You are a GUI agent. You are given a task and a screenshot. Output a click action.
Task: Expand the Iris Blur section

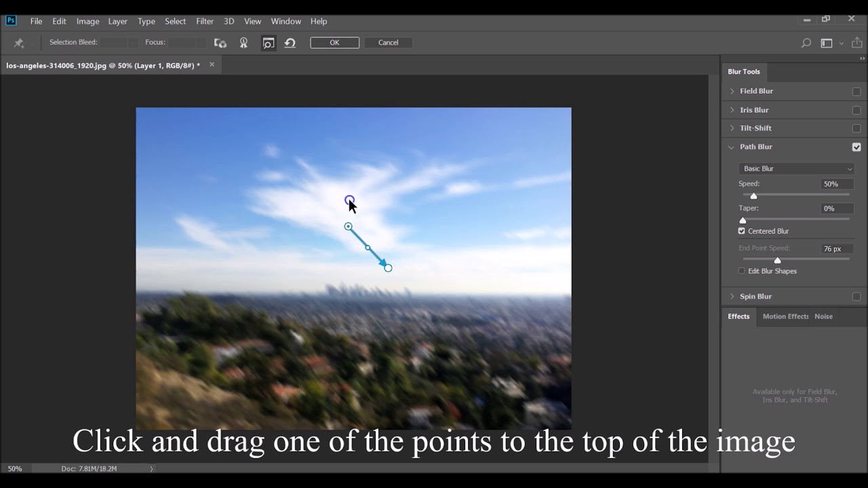[x=732, y=110]
